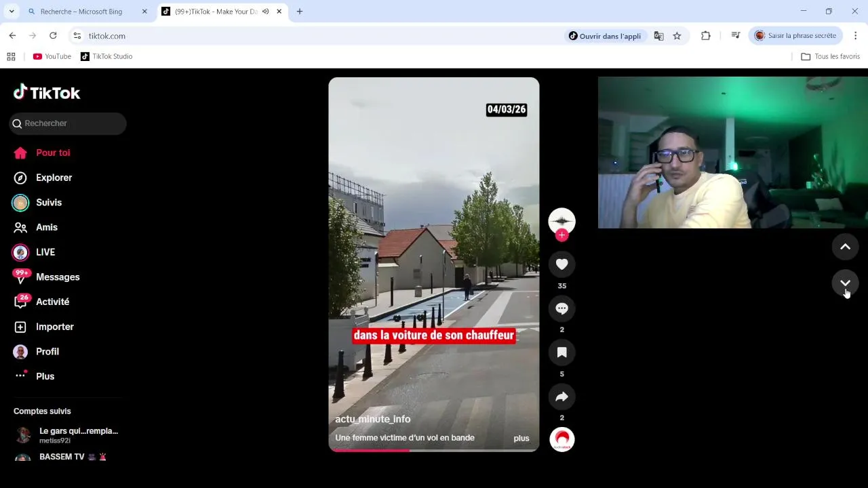Open the YouTube bookmark
Viewport: 868px width, 488px height.
[52, 56]
